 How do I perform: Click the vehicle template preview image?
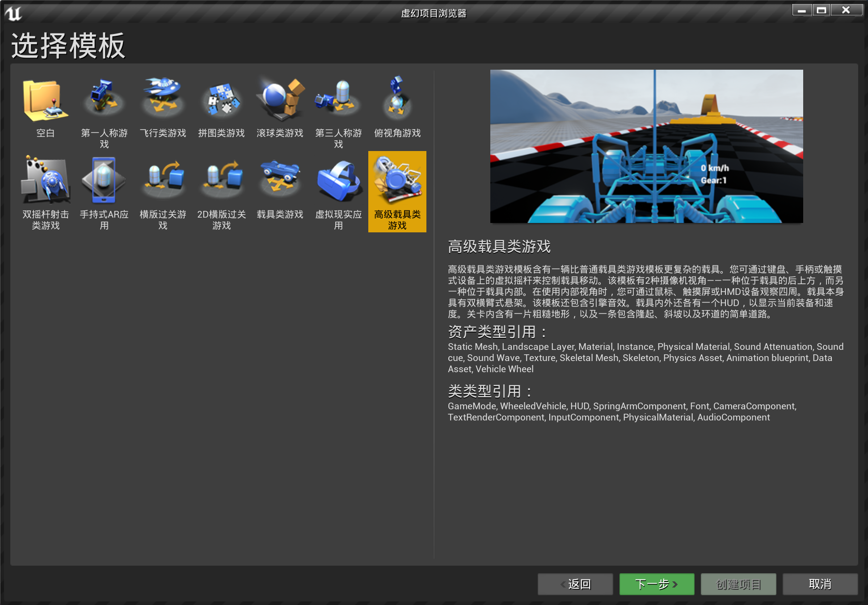tap(646, 146)
